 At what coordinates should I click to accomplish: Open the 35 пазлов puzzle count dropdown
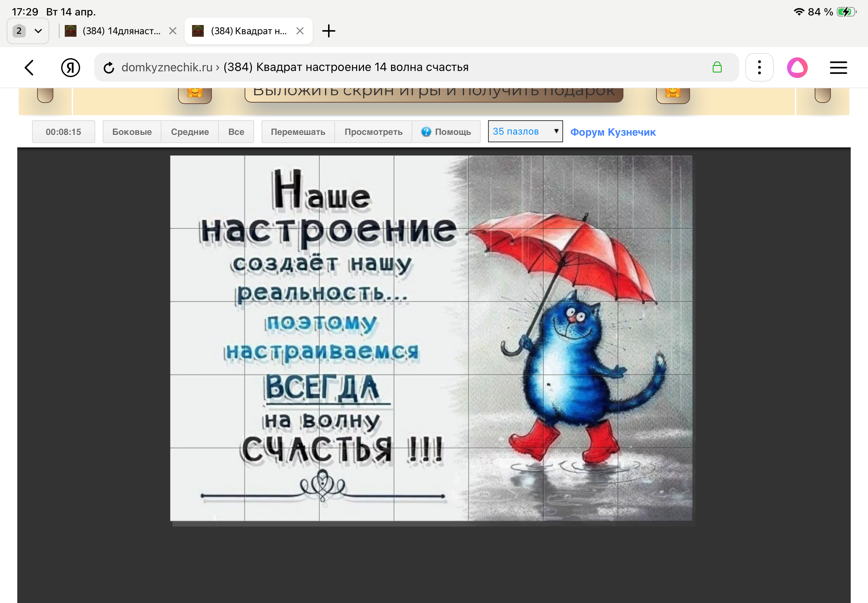(525, 132)
